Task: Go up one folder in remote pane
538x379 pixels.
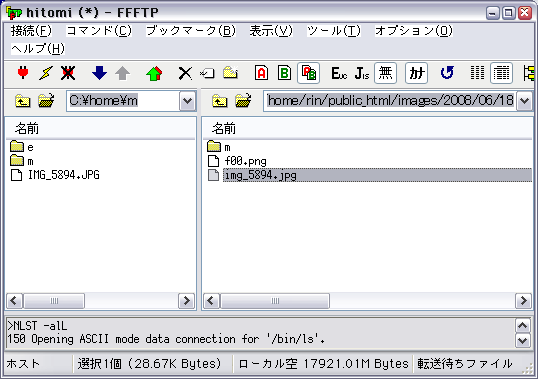Action: 220,101
